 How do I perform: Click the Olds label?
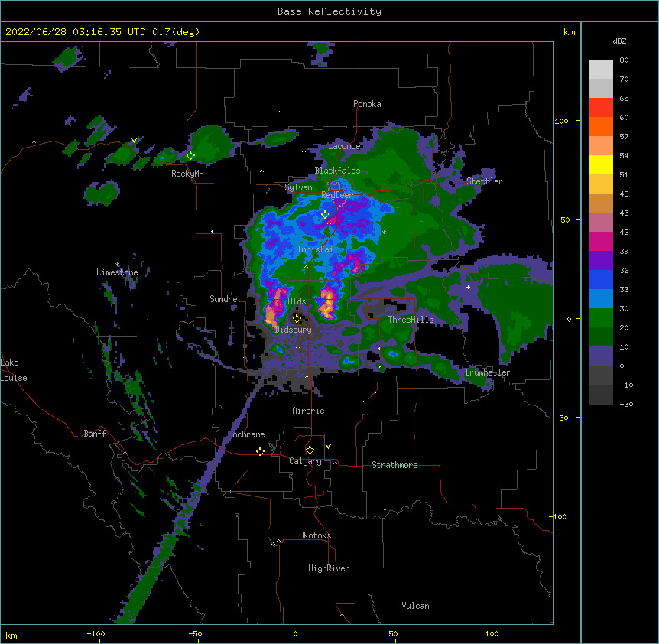[x=297, y=301]
